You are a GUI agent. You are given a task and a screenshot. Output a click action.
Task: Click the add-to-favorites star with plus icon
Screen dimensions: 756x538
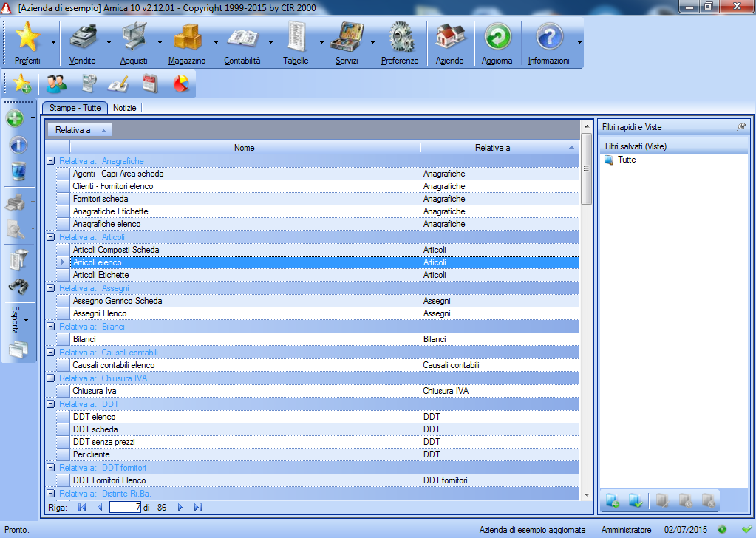click(22, 84)
